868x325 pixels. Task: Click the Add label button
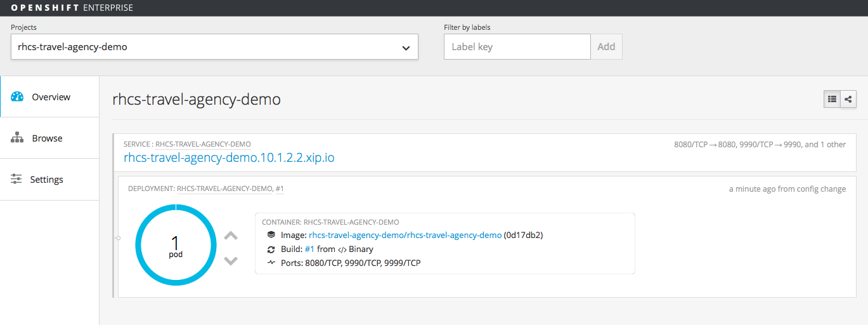(606, 47)
